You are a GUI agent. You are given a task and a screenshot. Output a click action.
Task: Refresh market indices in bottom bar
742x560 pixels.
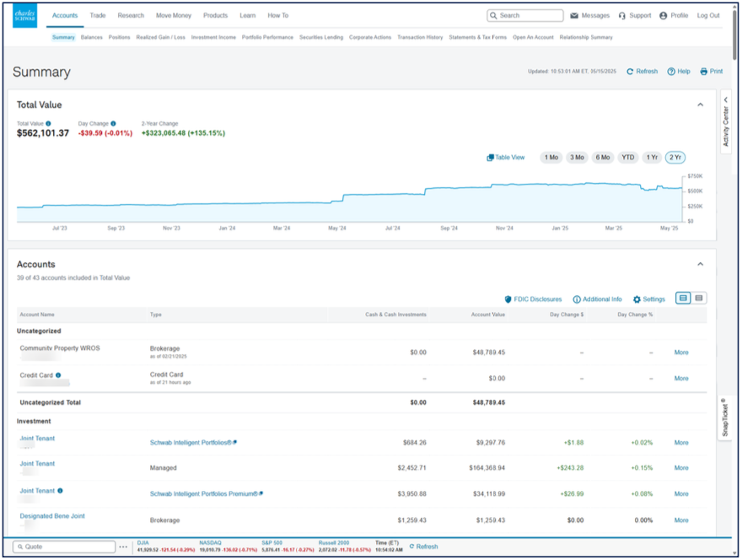point(423,547)
